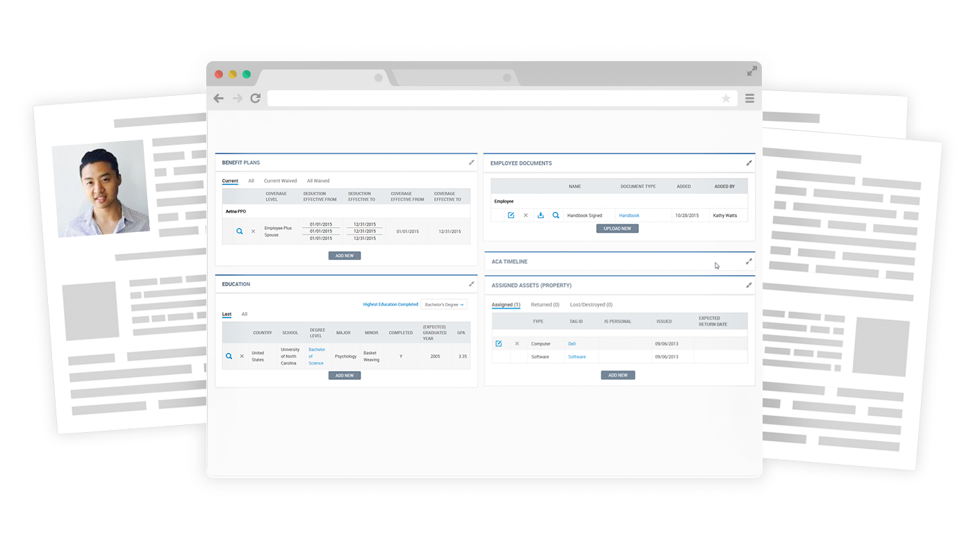
Task: Reload the page with the refresh icon
Action: coord(256,99)
